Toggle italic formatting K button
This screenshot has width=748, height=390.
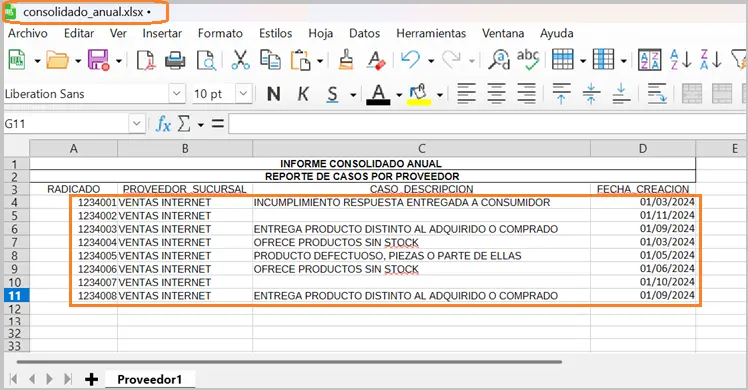(x=303, y=94)
